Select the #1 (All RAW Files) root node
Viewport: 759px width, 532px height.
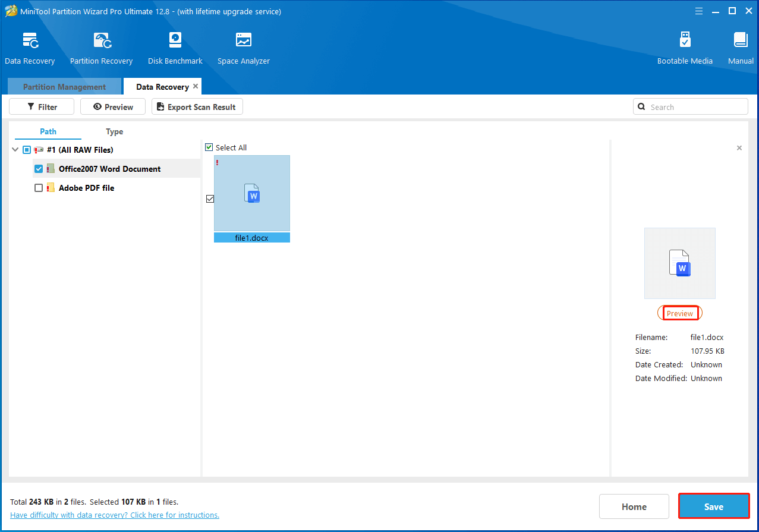coord(80,150)
